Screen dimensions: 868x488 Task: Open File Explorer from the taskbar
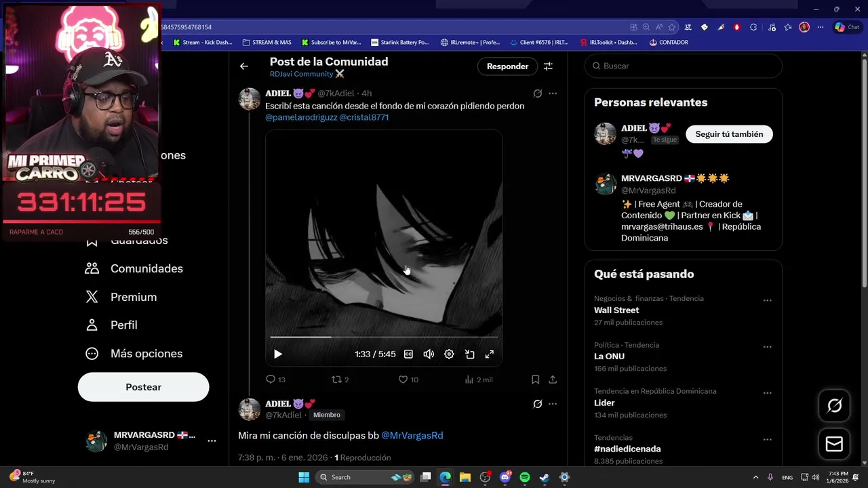[x=465, y=477]
